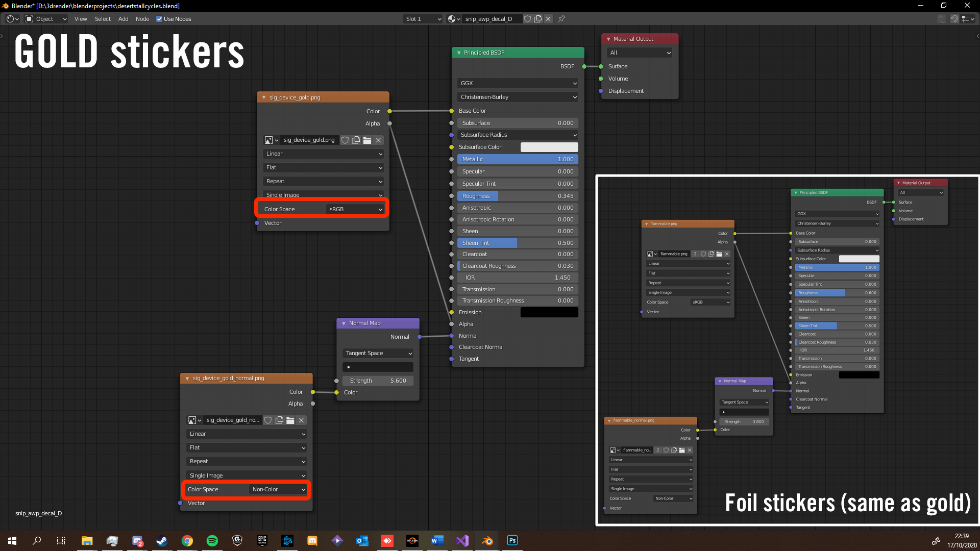
Task: Open Blender from Windows taskbar
Action: 487,541
